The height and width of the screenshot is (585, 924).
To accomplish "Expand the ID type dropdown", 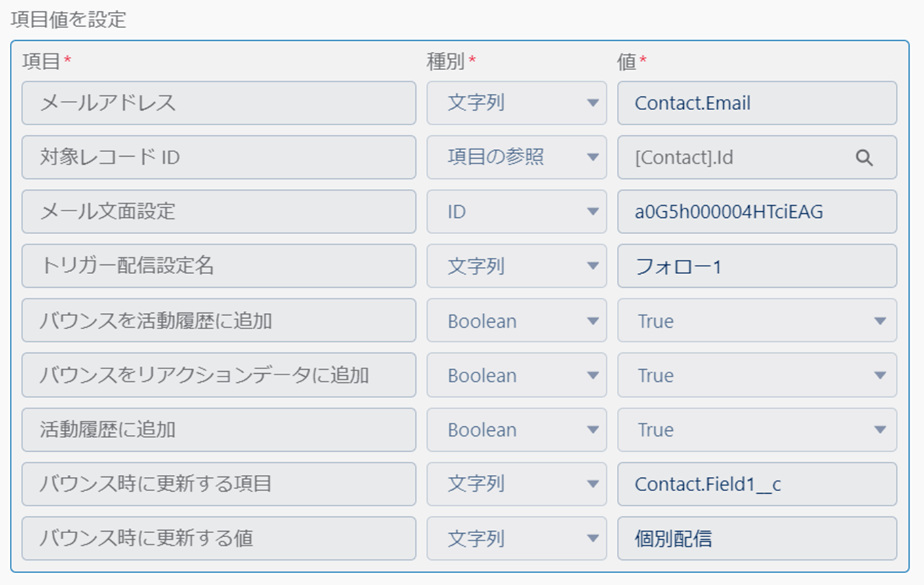I will (x=516, y=212).
